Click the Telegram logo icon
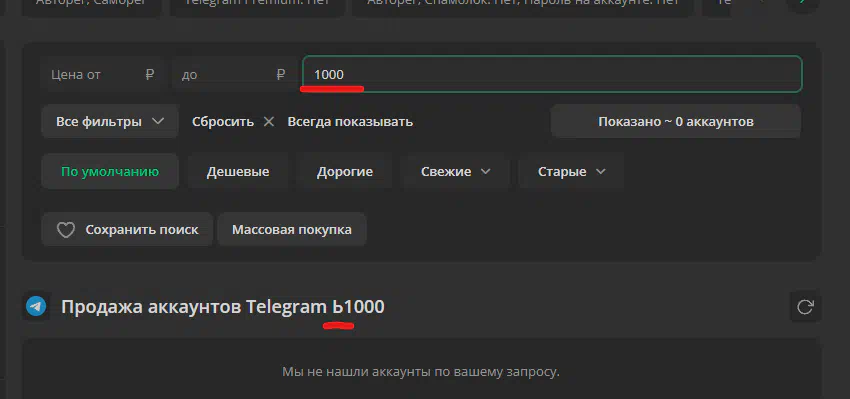This screenshot has width=850, height=399. tap(36, 307)
